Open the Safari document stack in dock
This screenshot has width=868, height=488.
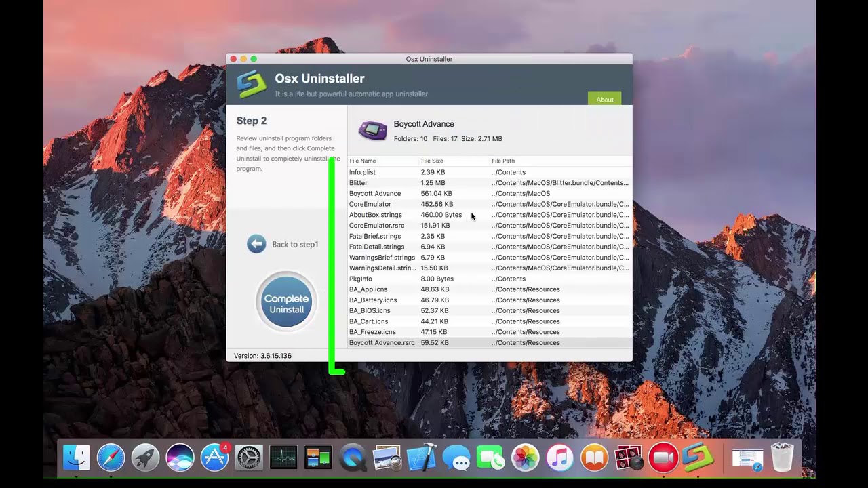(x=747, y=458)
